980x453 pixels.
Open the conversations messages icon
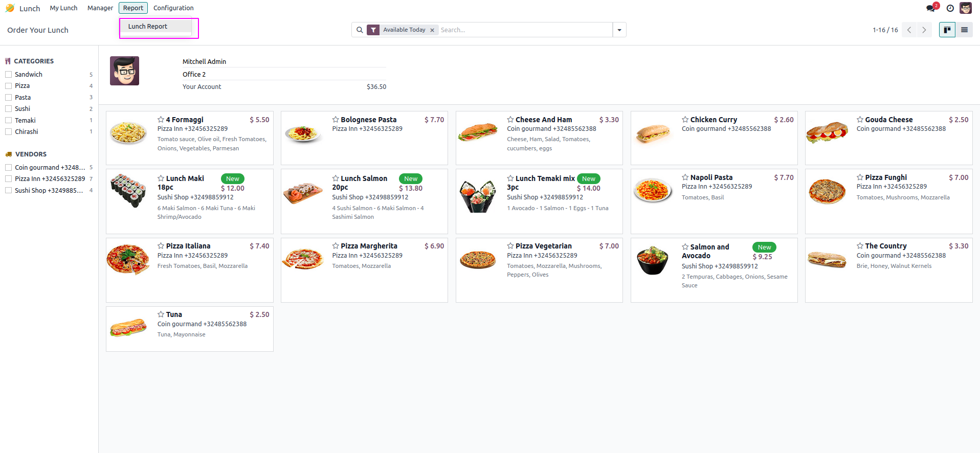pyautogui.click(x=931, y=8)
